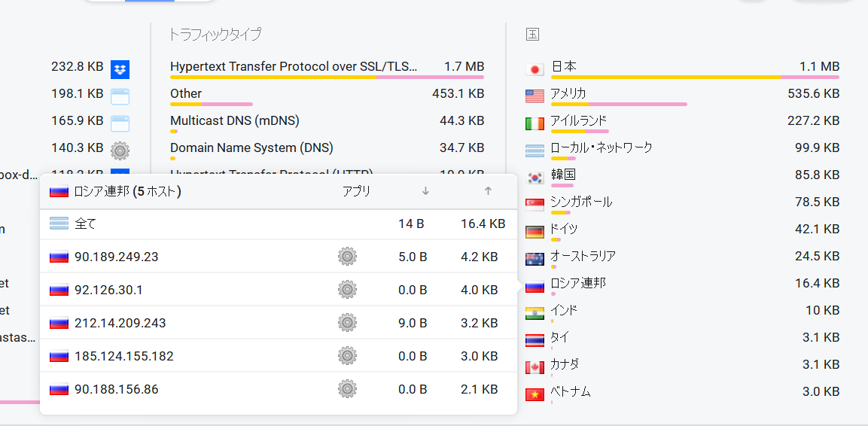868x438 pixels.
Task: Select Hypertext Transfer Protocol over SSL/TLS
Action: (294, 66)
